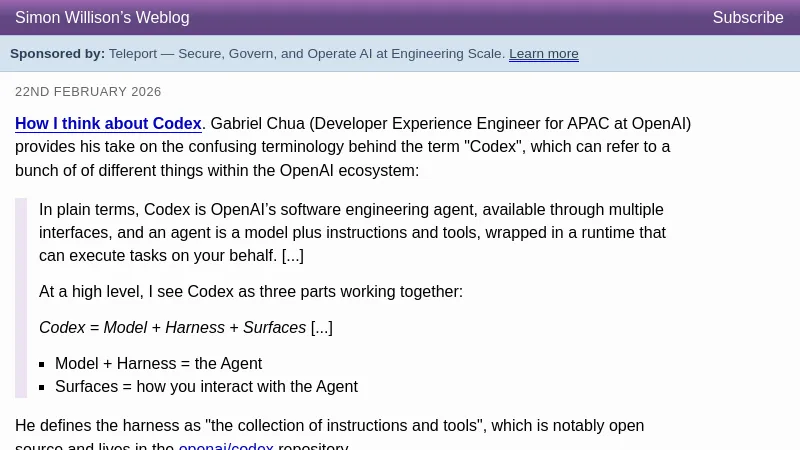The image size is (800, 450).
Task: Click the square bullet before "Surfaces"
Action: pos(44,388)
